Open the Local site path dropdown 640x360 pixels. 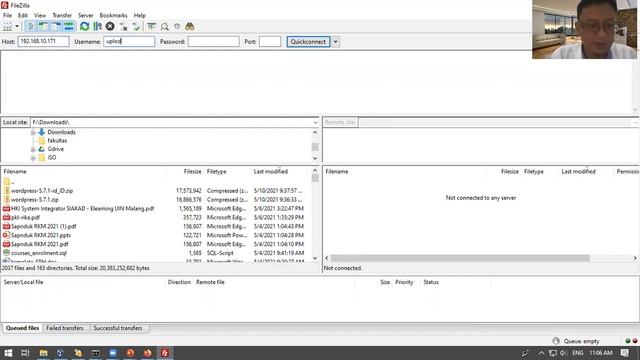316,122
